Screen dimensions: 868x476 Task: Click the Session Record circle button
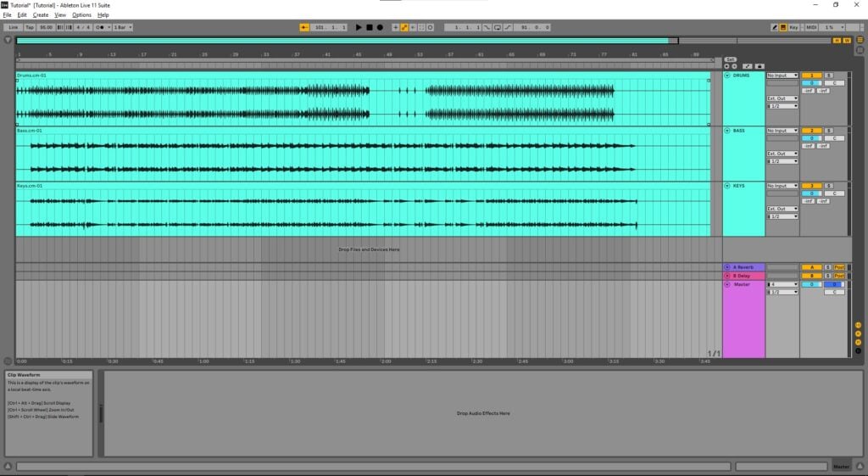tap(430, 27)
